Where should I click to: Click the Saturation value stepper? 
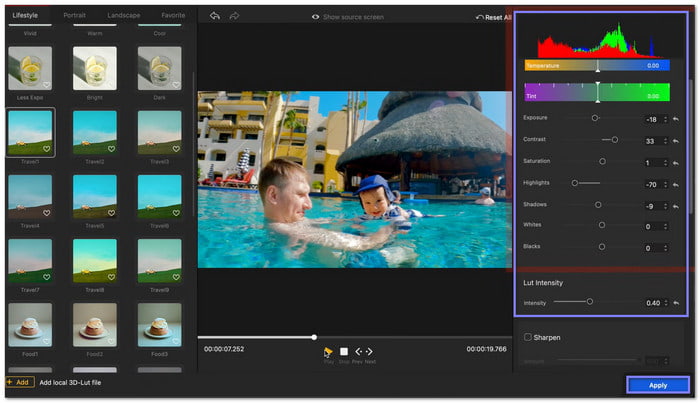coord(666,163)
